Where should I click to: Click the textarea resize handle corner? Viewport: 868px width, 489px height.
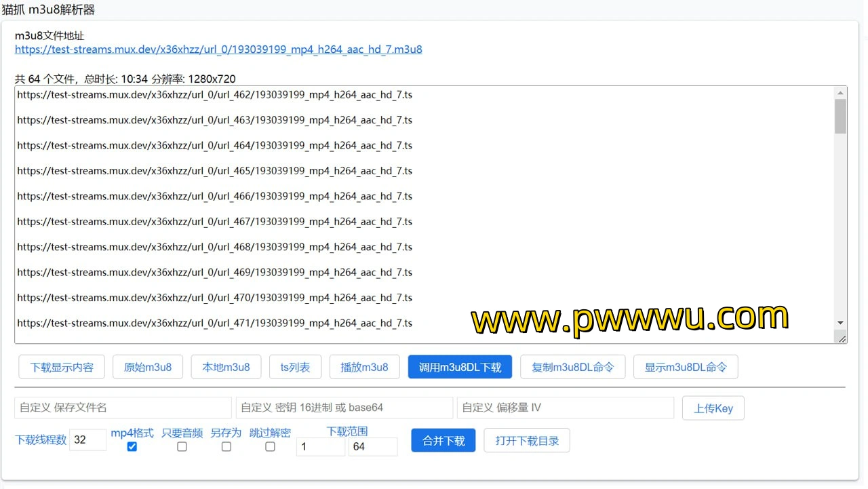842,338
